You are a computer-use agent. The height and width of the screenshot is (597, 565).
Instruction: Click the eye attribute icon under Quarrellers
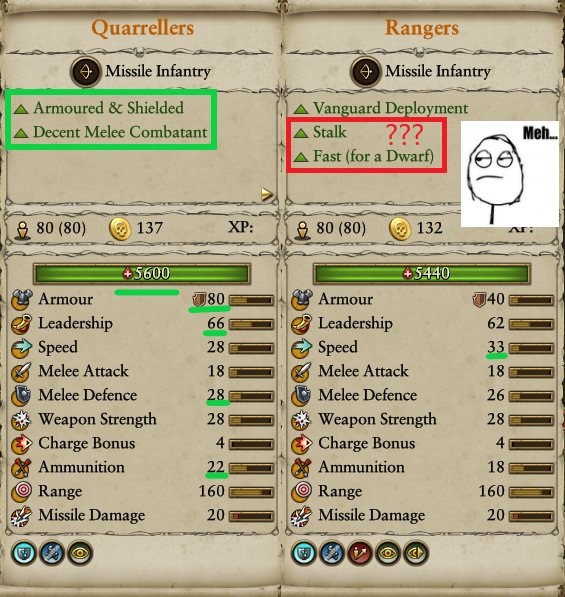(80, 553)
